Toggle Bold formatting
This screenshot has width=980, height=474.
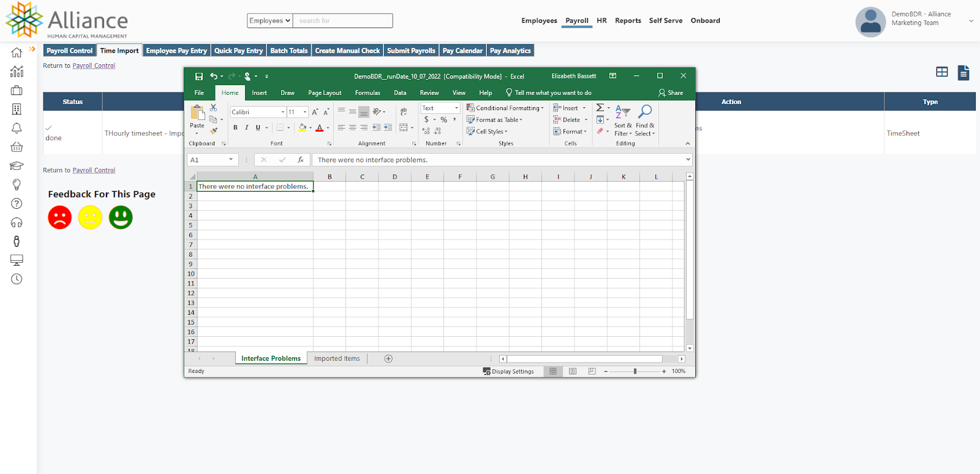point(235,128)
